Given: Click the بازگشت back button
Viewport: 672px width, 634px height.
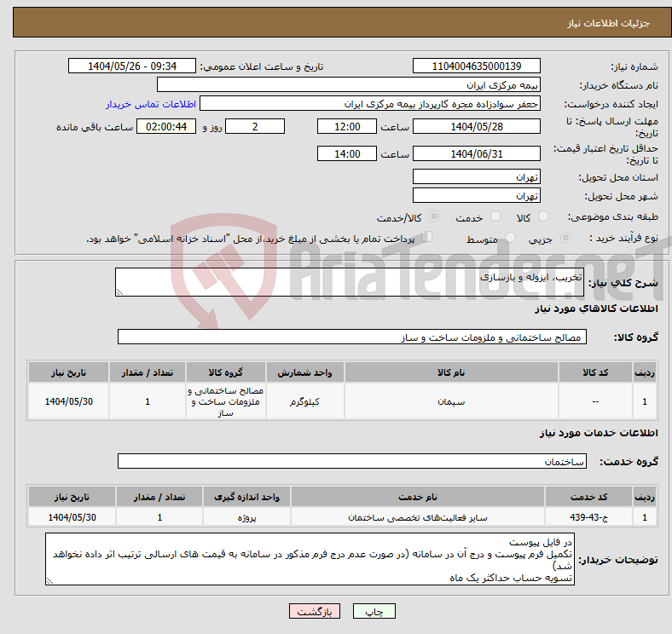Looking at the screenshot, I should 315,612.
